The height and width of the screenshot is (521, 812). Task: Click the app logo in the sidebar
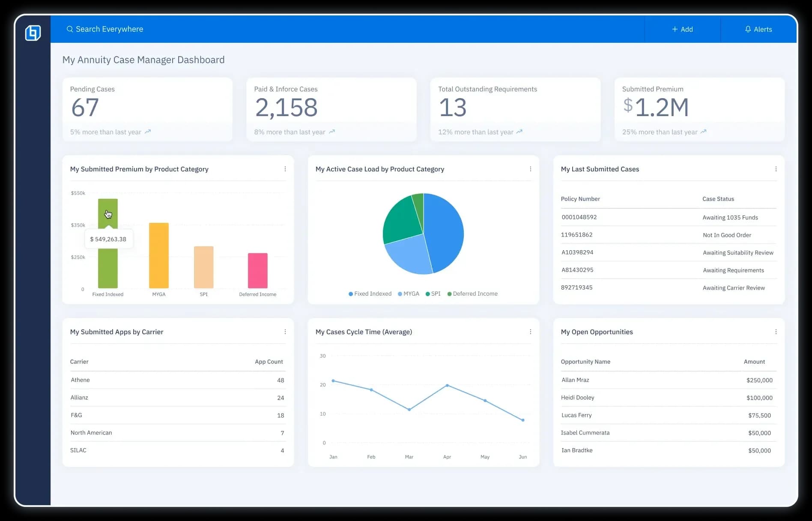tap(33, 33)
